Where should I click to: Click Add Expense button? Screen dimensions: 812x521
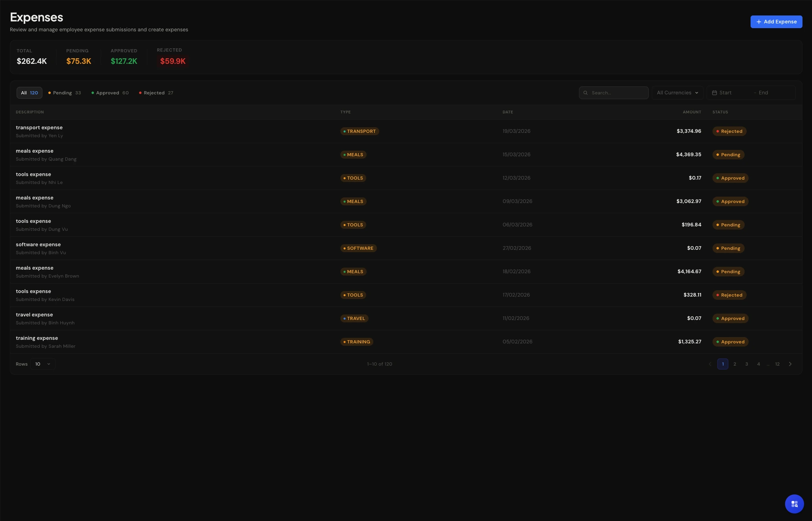coord(776,22)
